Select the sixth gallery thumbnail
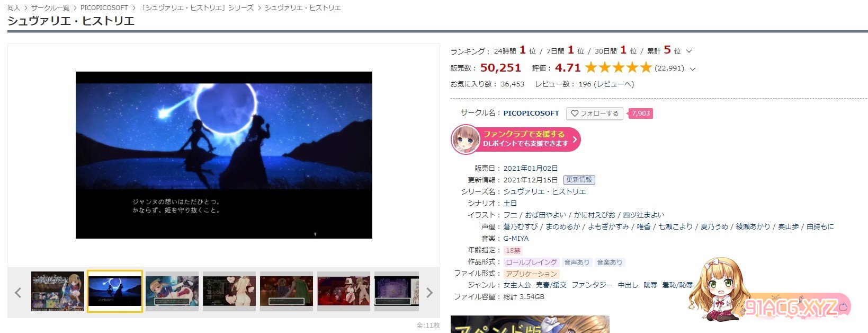This screenshot has width=868, height=333. 344,291
